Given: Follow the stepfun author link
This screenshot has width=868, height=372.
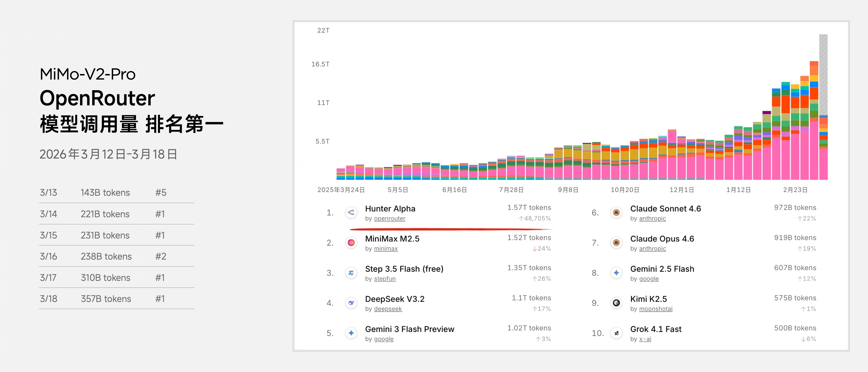Looking at the screenshot, I should tap(385, 279).
